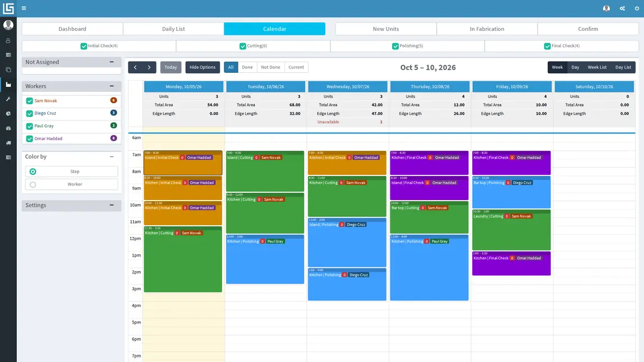Open the hamburger menu in top bar
This screenshot has height=362, width=644.
click(24, 8)
